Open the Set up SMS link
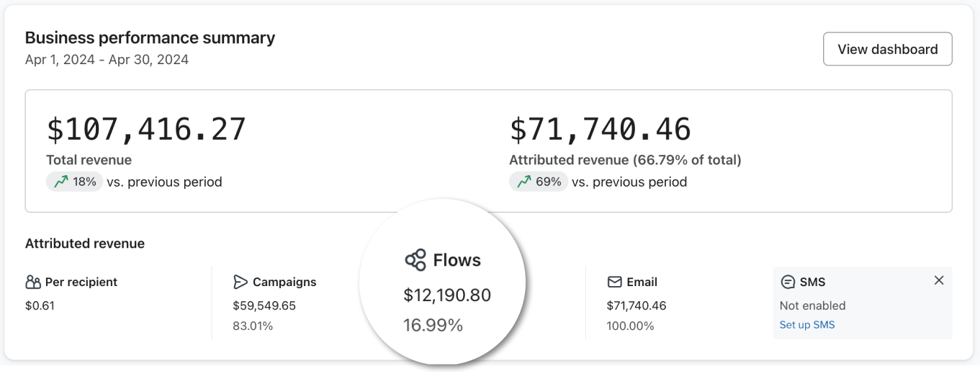This screenshot has height=374, width=980. tap(807, 325)
